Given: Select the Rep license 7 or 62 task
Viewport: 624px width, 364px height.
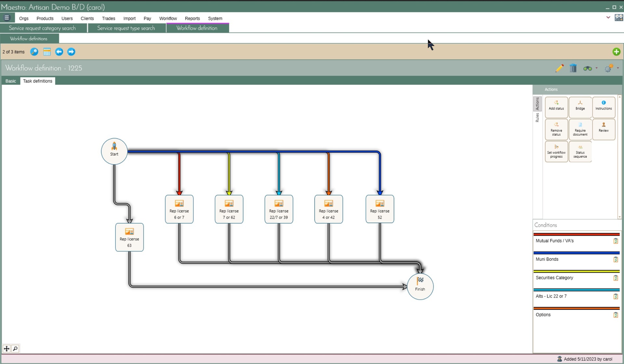Looking at the screenshot, I should click(x=229, y=209).
